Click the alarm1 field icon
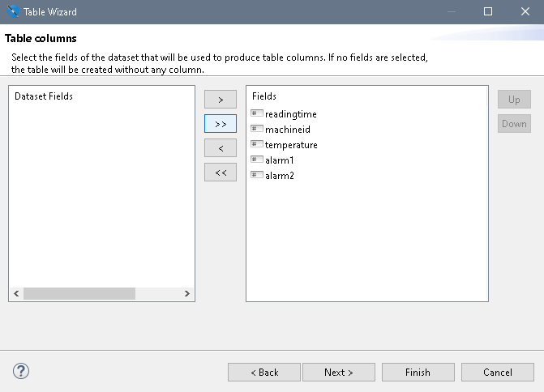Screen dimensions: 544x392 [257, 160]
